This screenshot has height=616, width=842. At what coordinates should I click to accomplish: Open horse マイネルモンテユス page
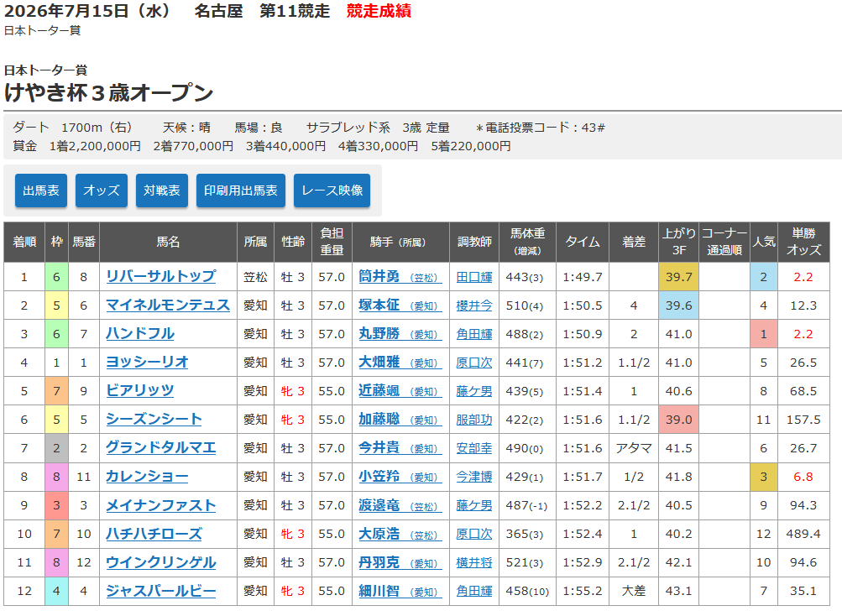168,305
